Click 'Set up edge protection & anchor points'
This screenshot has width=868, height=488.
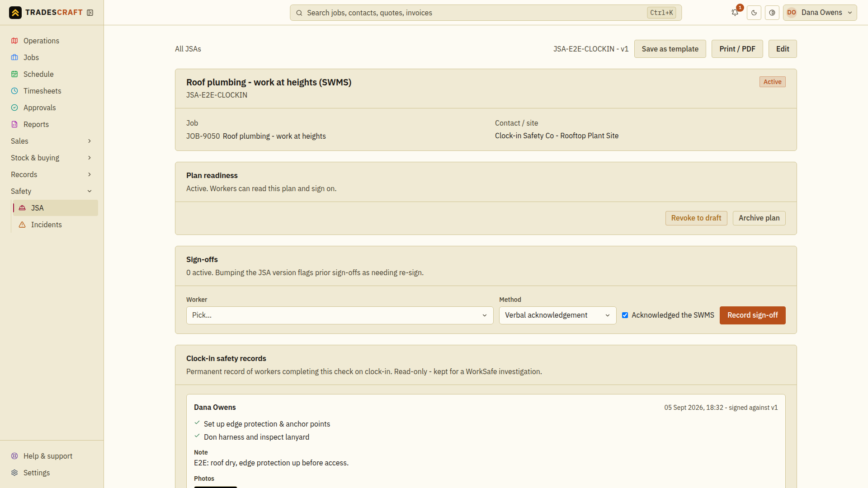tap(267, 424)
